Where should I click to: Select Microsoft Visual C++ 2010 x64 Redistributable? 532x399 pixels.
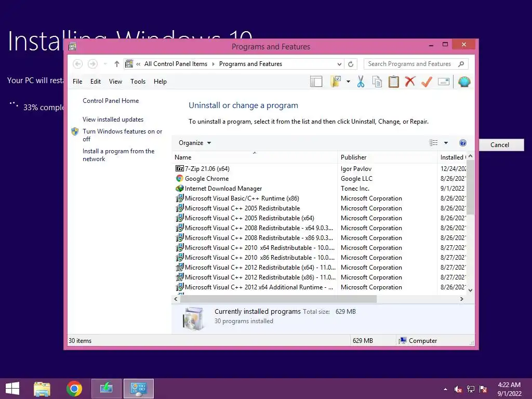(x=260, y=248)
